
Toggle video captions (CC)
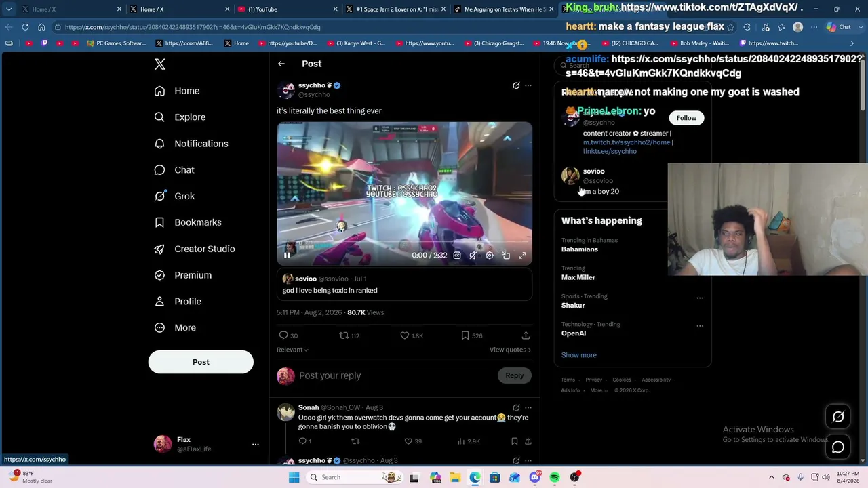pos(457,256)
